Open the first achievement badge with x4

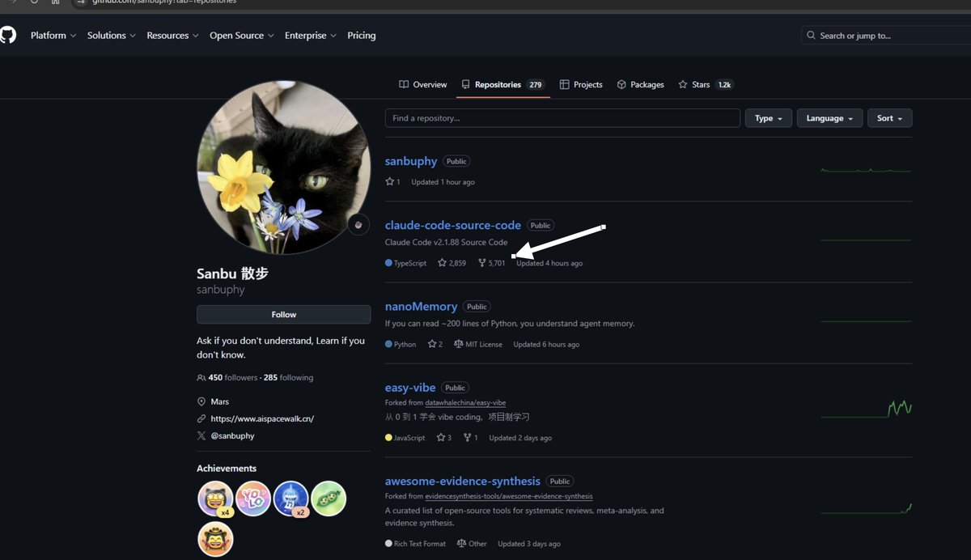pos(215,498)
